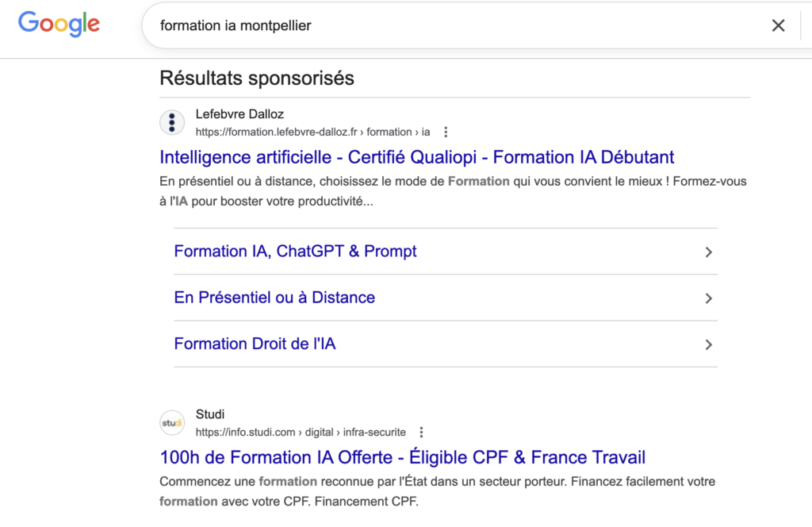
Task: Click inside the search input field
Action: [x=396, y=25]
